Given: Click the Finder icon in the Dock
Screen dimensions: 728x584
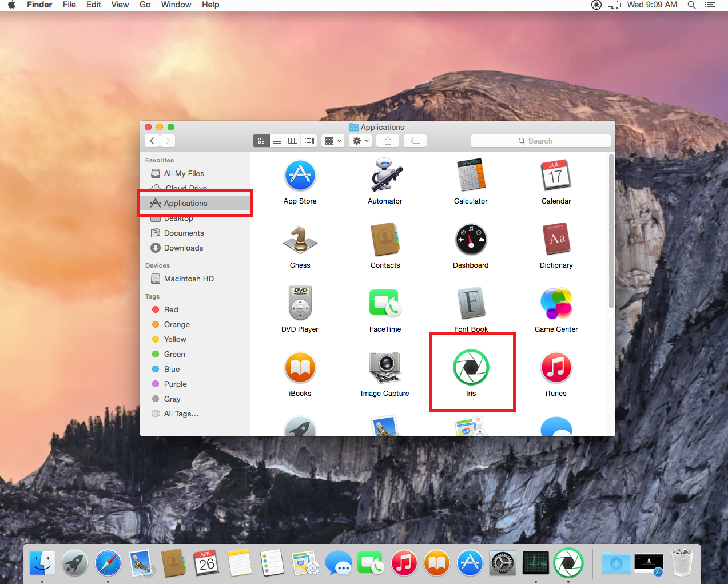Looking at the screenshot, I should (42, 563).
